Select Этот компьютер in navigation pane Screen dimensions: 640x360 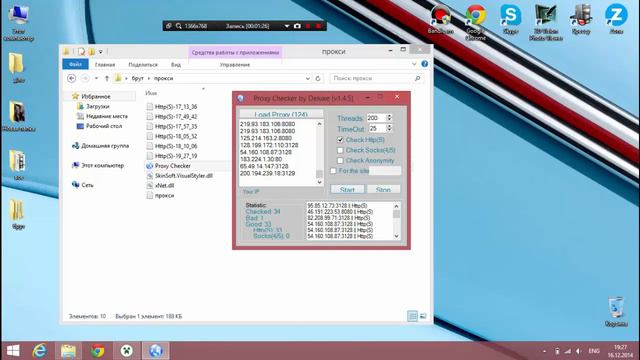coord(102,166)
